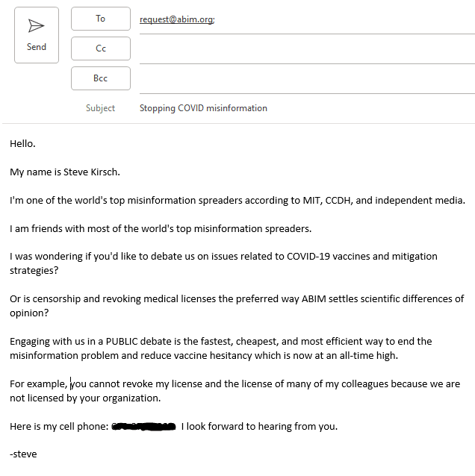Viewport: 475px width, 476px height.
Task: Click the Subject label
Action: [x=100, y=108]
